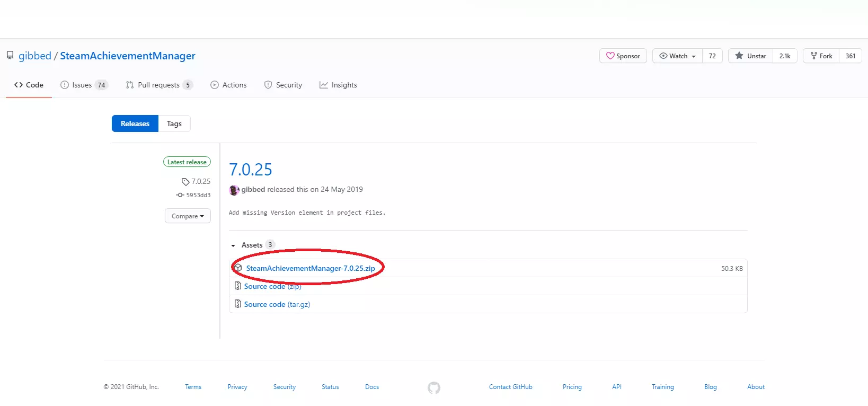Click the package icon for the zip asset
The height and width of the screenshot is (406, 868).
coord(238,268)
